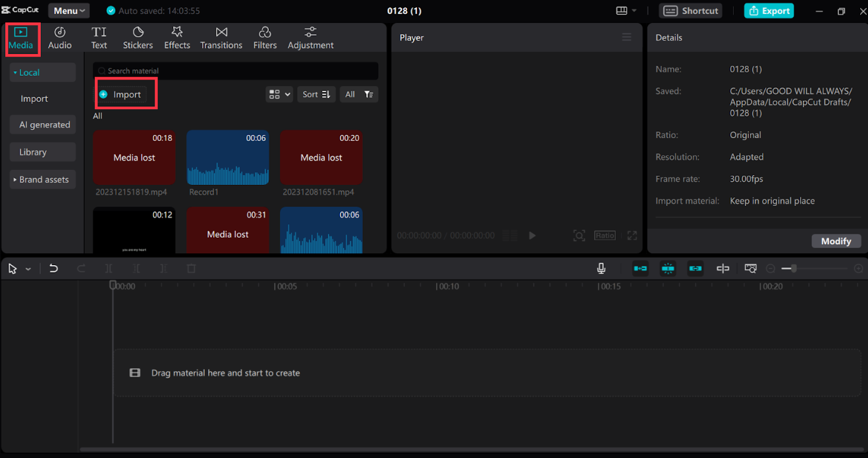Open the Adjustment tab
Image resolution: width=868 pixels, height=458 pixels.
pyautogui.click(x=311, y=39)
